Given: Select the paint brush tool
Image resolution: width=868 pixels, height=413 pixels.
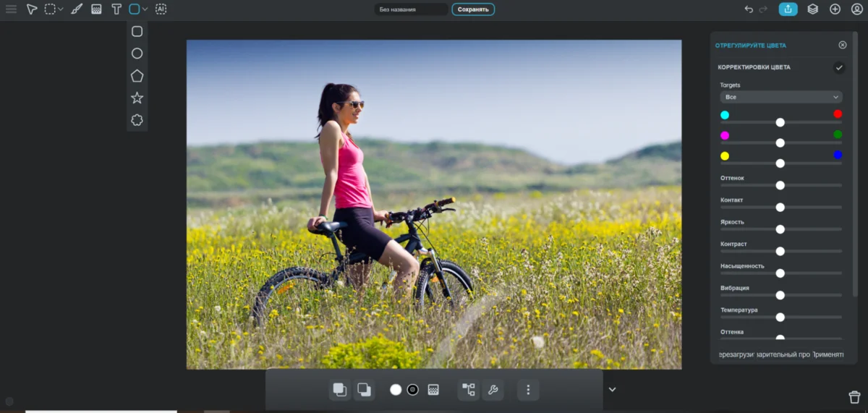Looking at the screenshot, I should 77,9.
